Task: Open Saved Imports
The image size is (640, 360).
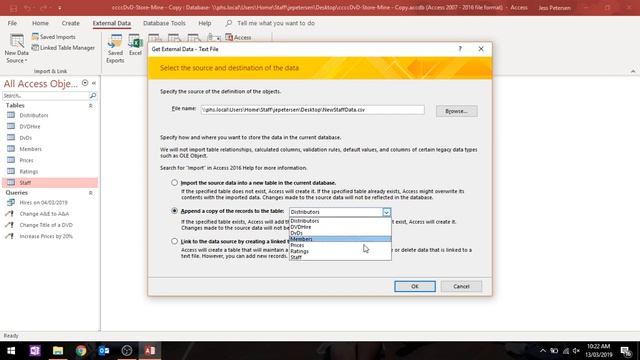Action: click(x=53, y=37)
